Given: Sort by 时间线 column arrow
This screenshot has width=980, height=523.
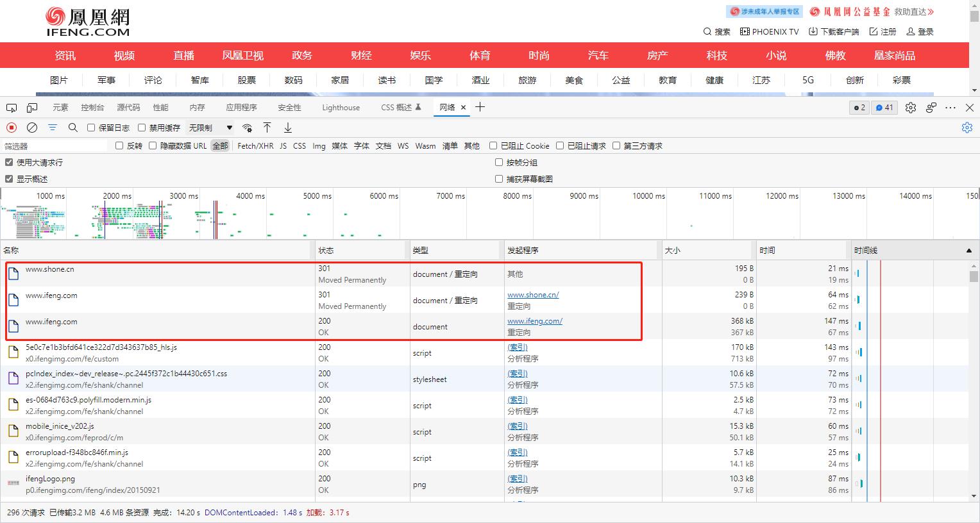Looking at the screenshot, I should point(969,251).
